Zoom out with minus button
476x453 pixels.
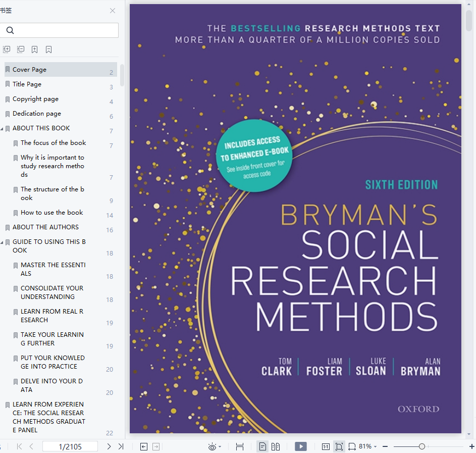coord(385,446)
